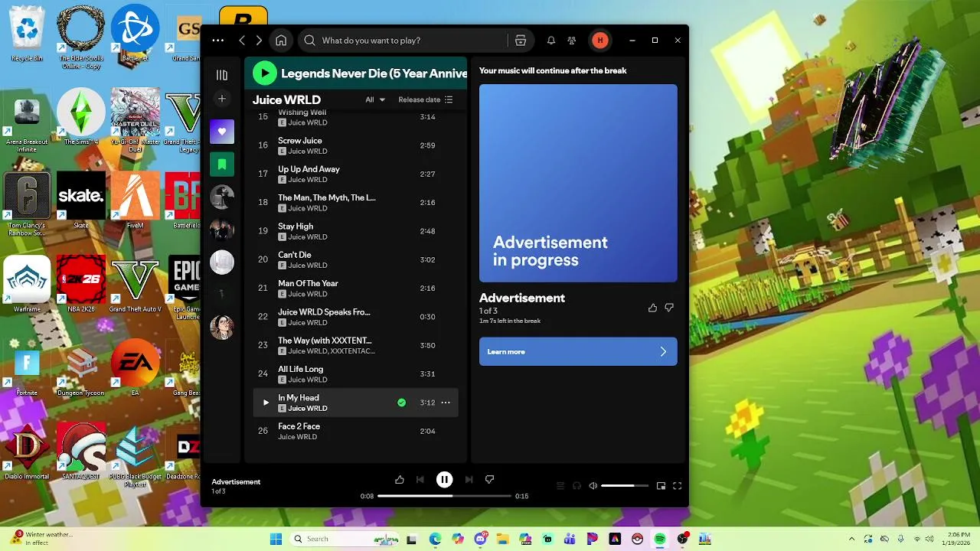Open Legends Never Die album title
This screenshot has width=980, height=551.
[374, 73]
